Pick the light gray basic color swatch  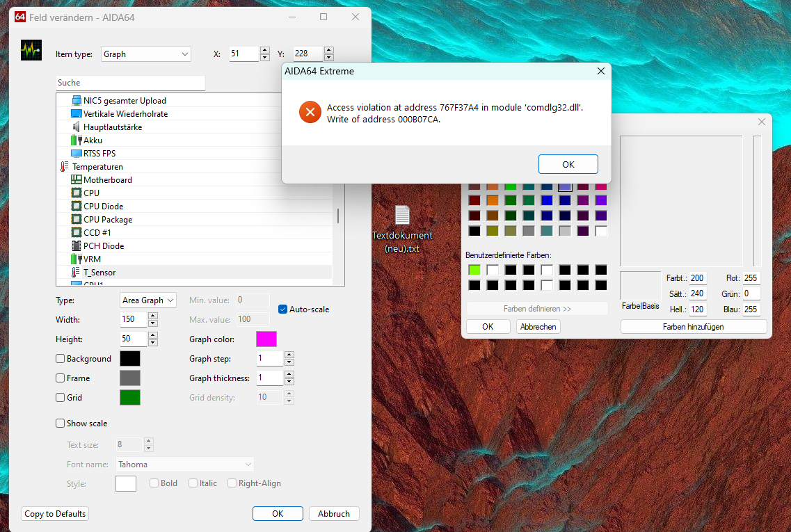coord(565,231)
